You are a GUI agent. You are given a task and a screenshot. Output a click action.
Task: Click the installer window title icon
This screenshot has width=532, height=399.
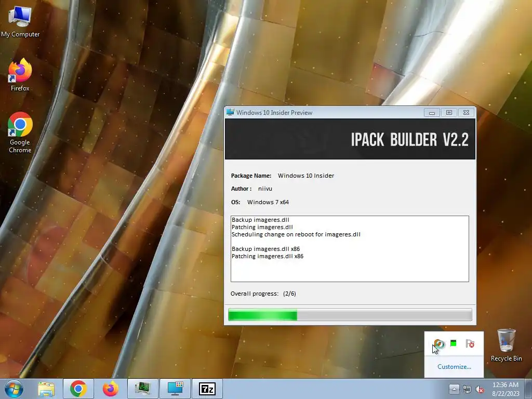coord(230,112)
